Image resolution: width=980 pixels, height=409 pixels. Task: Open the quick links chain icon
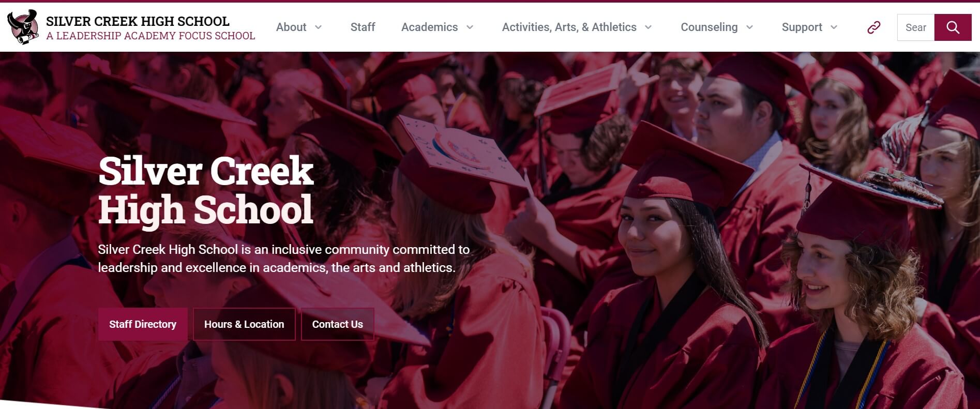pos(873,27)
